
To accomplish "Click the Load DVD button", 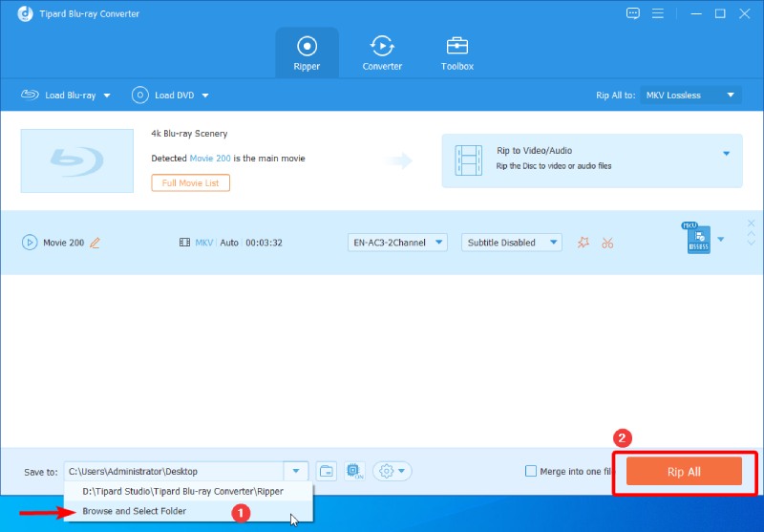I will click(x=163, y=95).
